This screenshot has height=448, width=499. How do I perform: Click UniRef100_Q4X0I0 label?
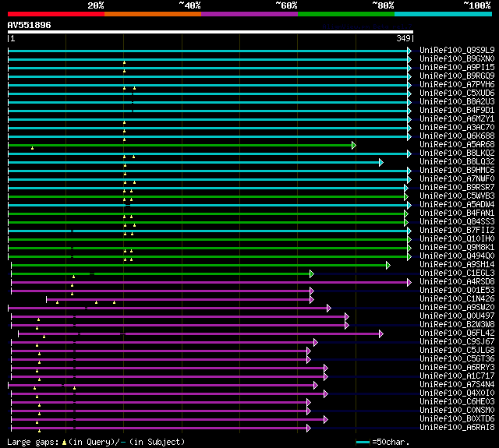click(457, 393)
